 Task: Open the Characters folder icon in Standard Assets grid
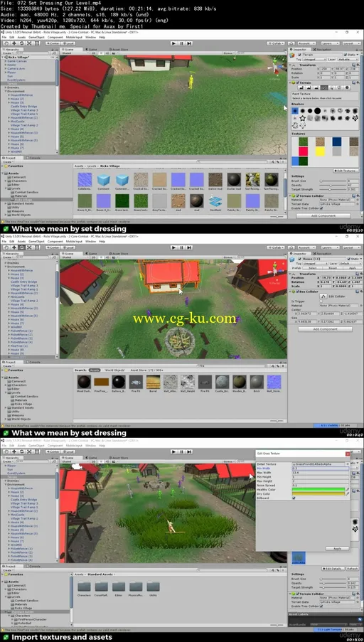[x=85, y=587]
